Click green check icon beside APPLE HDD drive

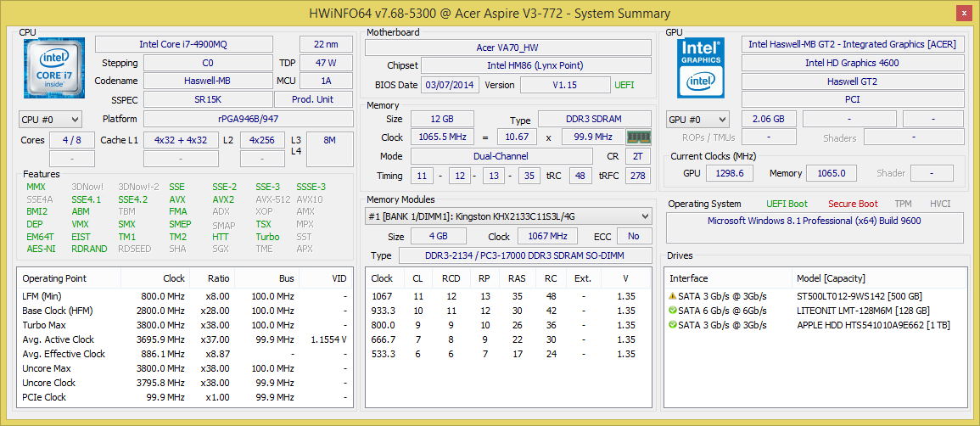[x=673, y=325]
